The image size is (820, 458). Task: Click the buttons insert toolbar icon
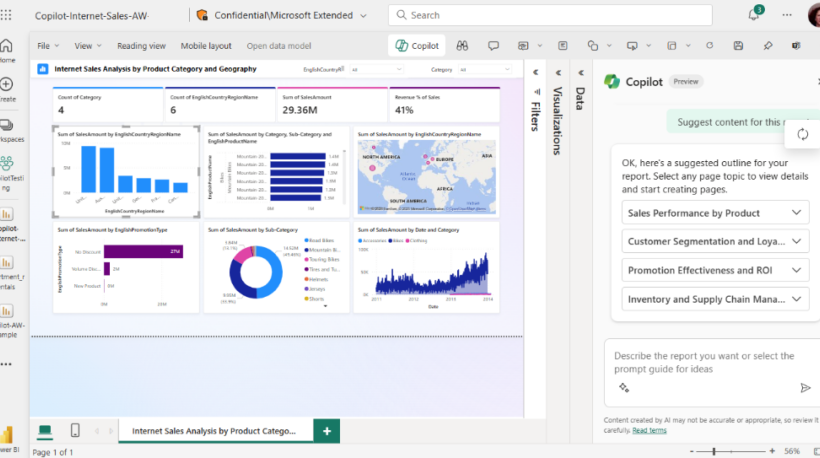click(632, 45)
